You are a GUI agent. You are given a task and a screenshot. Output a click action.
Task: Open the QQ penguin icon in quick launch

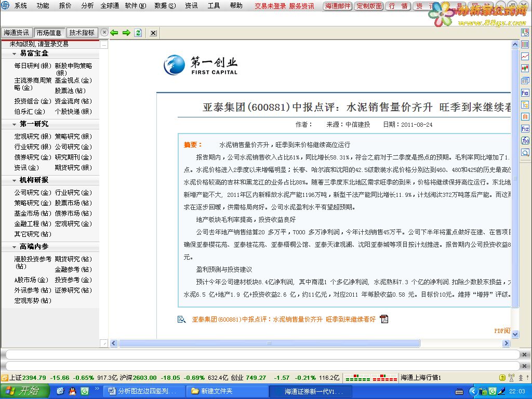[72, 391]
